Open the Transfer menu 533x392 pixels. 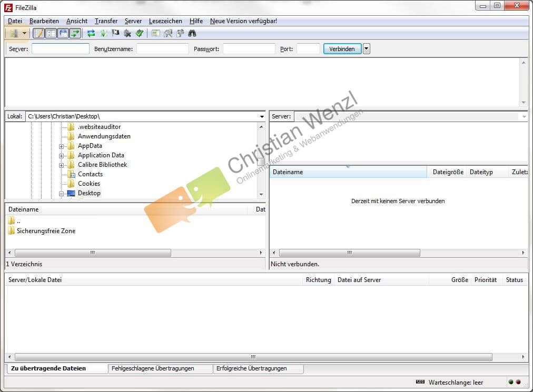(x=106, y=21)
